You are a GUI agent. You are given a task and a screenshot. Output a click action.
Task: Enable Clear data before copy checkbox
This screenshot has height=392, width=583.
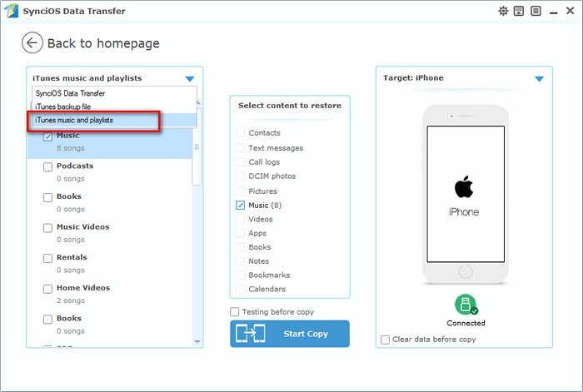[x=385, y=340]
